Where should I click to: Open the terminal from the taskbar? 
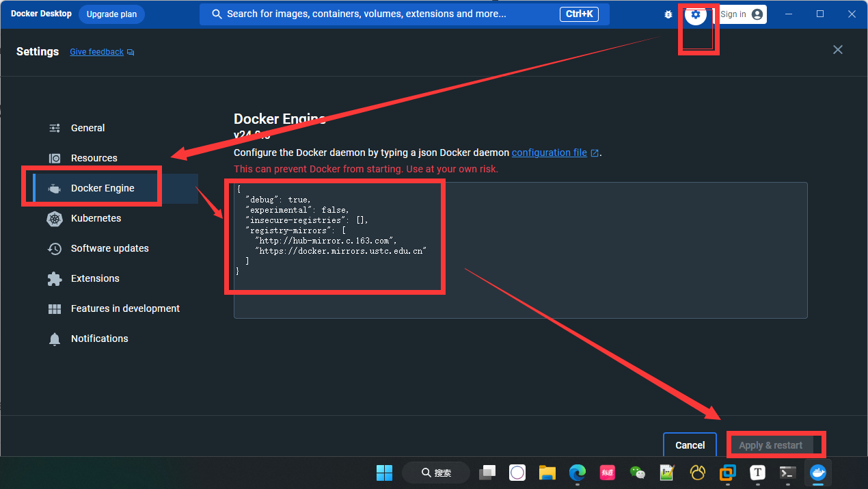(787, 473)
